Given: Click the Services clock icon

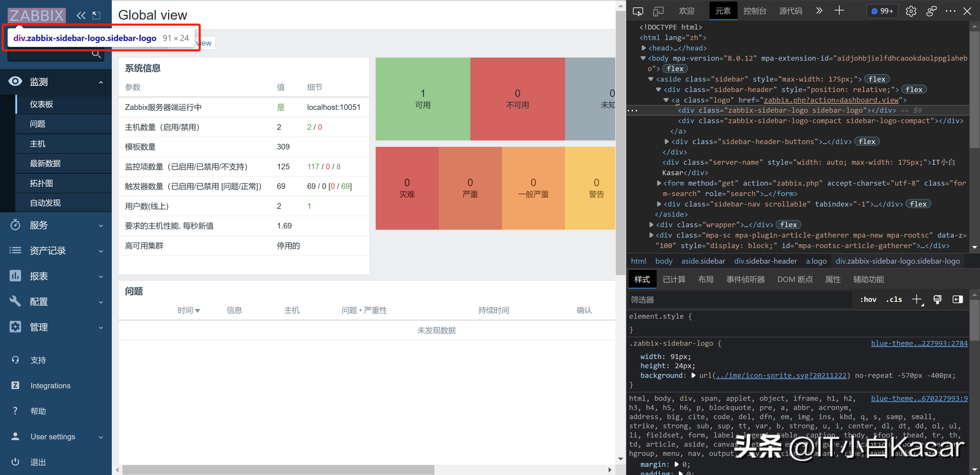Looking at the screenshot, I should point(15,225).
